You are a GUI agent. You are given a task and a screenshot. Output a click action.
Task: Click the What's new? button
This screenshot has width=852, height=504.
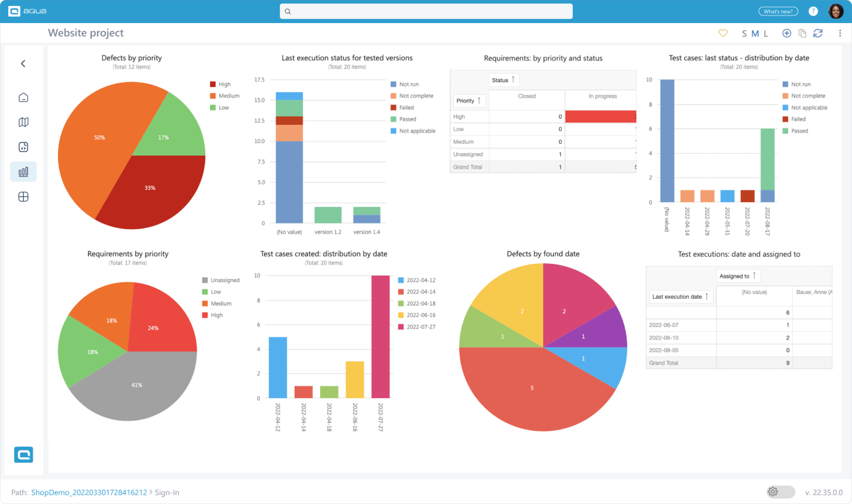[x=778, y=11]
